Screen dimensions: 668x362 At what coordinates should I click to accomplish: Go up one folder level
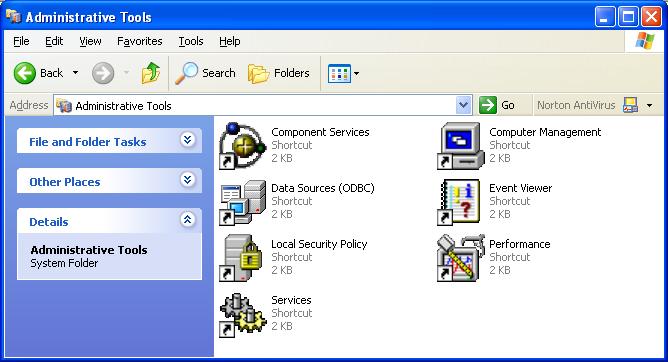(x=151, y=73)
